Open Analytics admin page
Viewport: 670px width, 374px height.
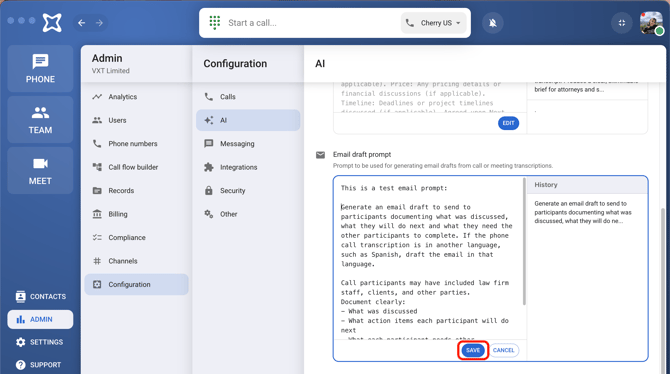(136, 97)
